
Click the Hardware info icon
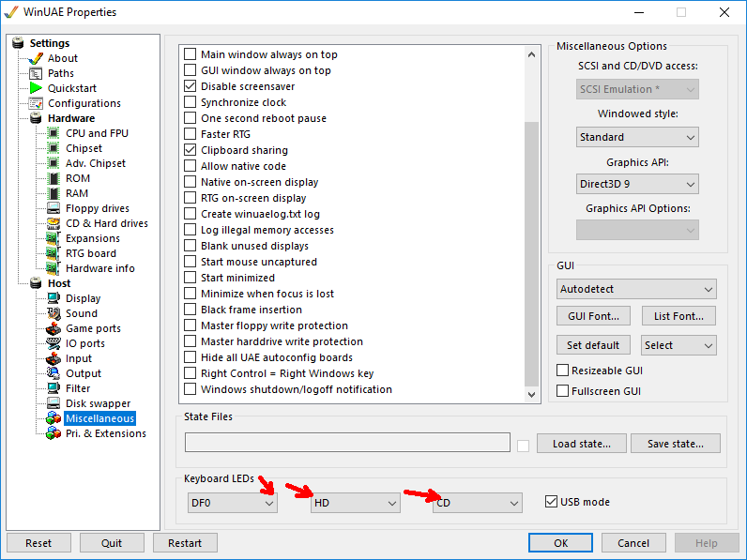click(53, 268)
